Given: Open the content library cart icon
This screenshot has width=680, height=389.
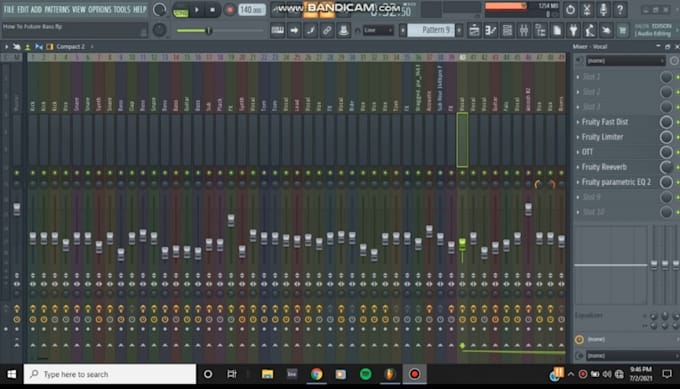Looking at the screenshot, I should 623,30.
